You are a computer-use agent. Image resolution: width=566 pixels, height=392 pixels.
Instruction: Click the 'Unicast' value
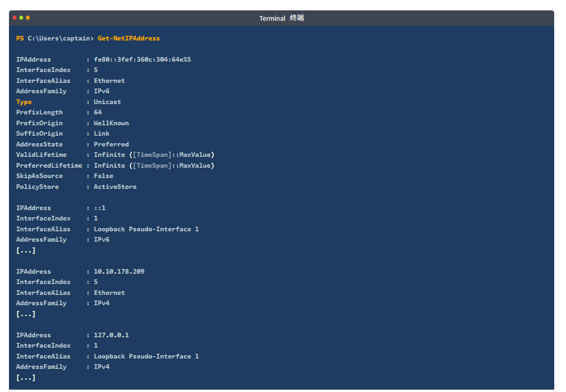[108, 102]
